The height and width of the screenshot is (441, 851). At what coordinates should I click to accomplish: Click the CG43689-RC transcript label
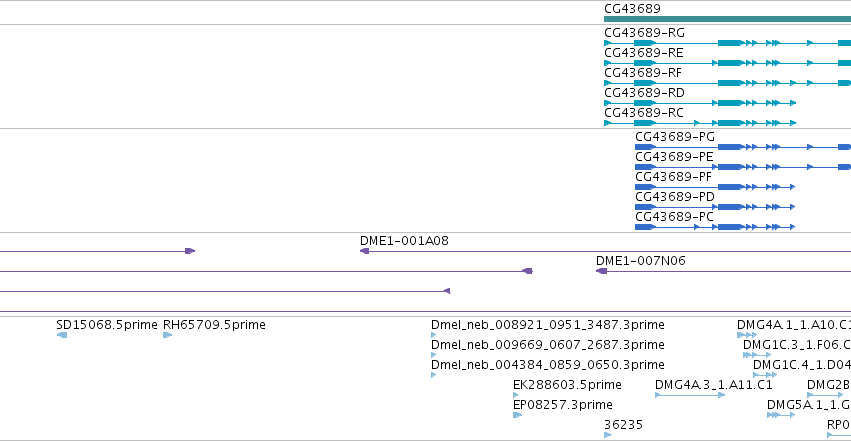coord(644,113)
